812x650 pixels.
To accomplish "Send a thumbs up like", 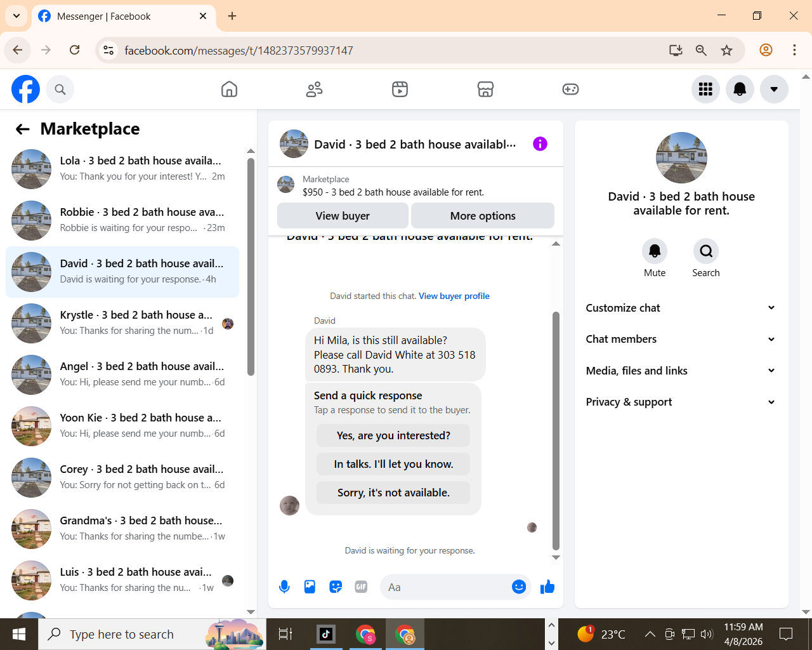I will [547, 587].
